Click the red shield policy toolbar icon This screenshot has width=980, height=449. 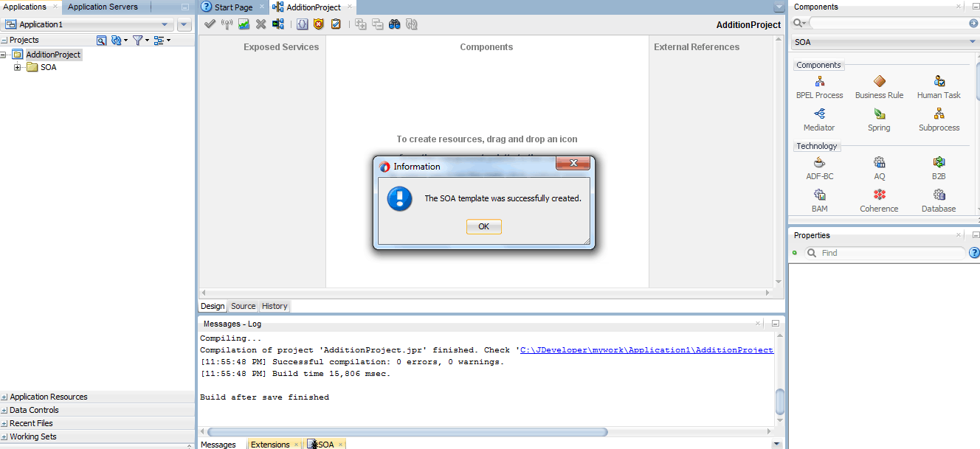[x=319, y=24]
